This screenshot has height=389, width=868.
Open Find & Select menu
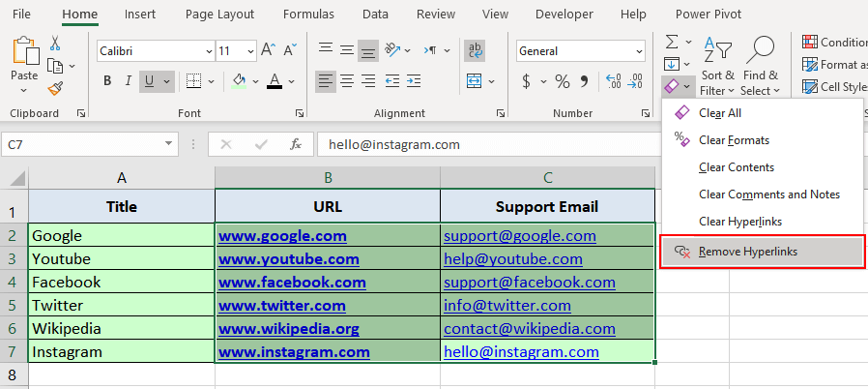[760, 66]
